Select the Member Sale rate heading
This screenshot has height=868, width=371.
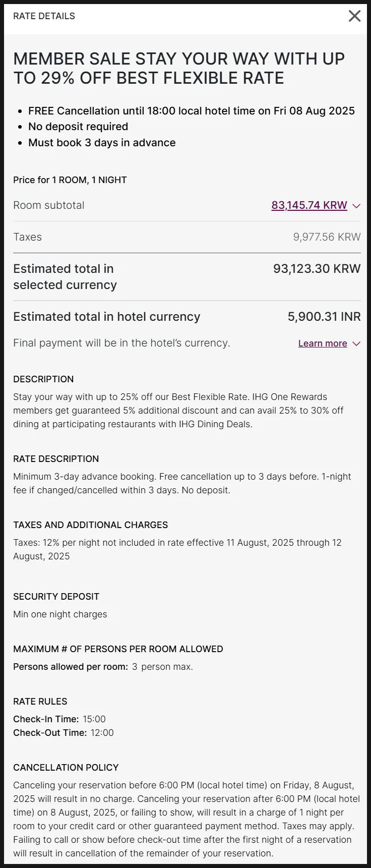coord(179,68)
